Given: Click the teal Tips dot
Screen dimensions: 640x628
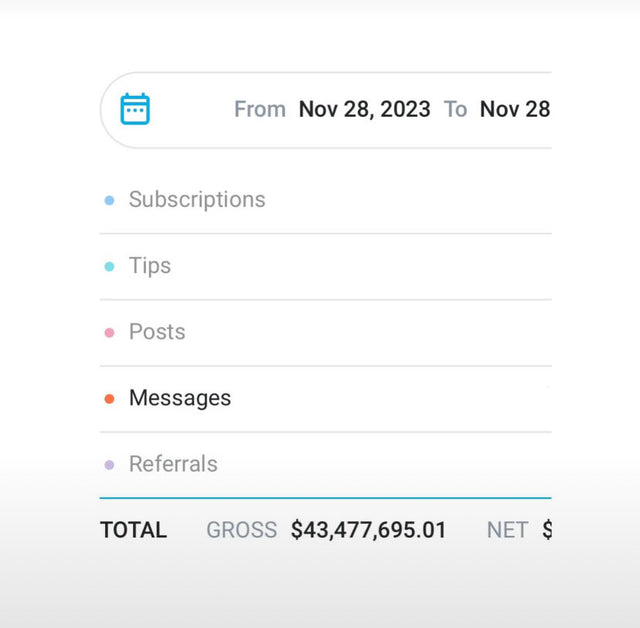Looking at the screenshot, I should point(109,266).
